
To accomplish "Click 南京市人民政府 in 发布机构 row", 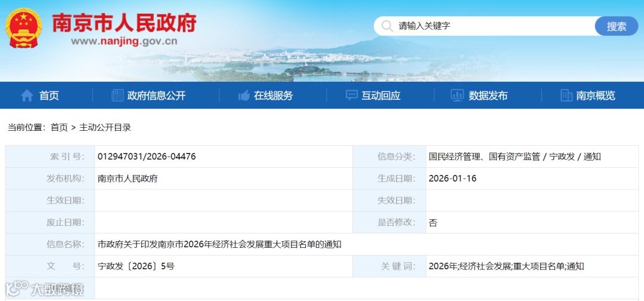I will (128, 179).
